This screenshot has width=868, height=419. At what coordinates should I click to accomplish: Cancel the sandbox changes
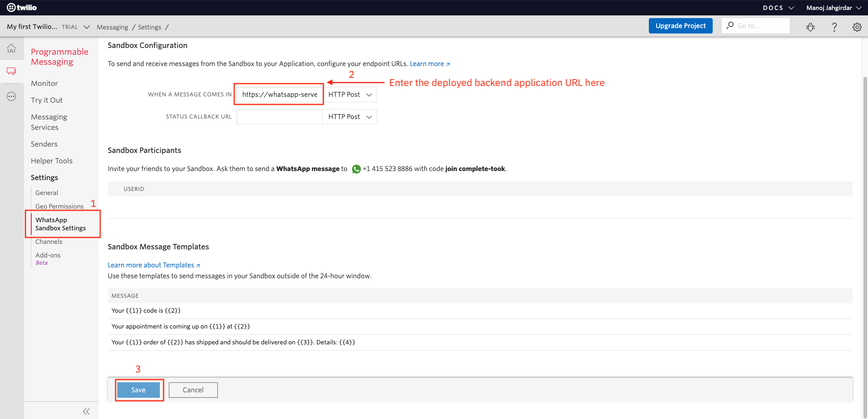[193, 390]
